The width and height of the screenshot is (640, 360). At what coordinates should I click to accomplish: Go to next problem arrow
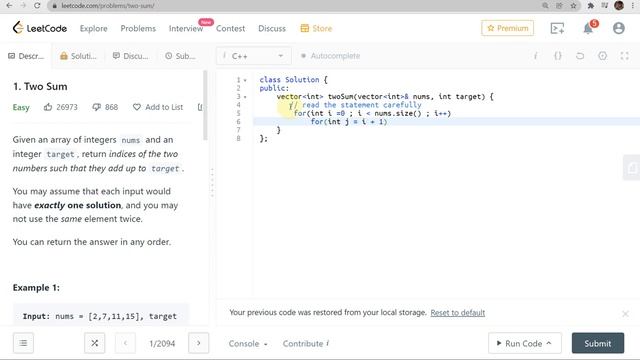[x=199, y=343]
